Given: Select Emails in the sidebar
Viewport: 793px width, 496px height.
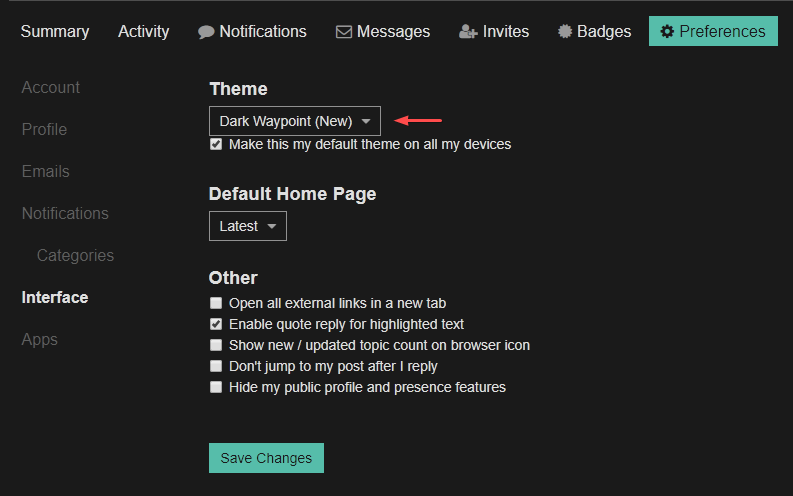Looking at the screenshot, I should (46, 172).
